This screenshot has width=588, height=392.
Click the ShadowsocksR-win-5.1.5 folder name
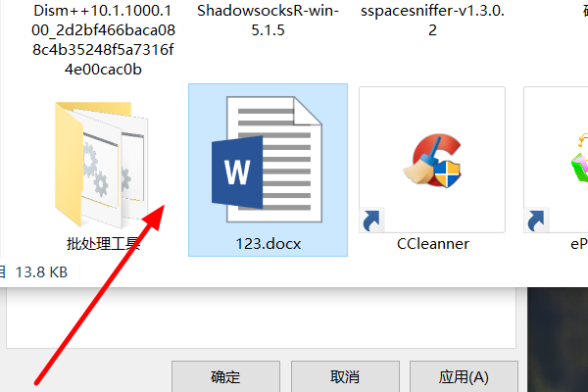click(268, 21)
